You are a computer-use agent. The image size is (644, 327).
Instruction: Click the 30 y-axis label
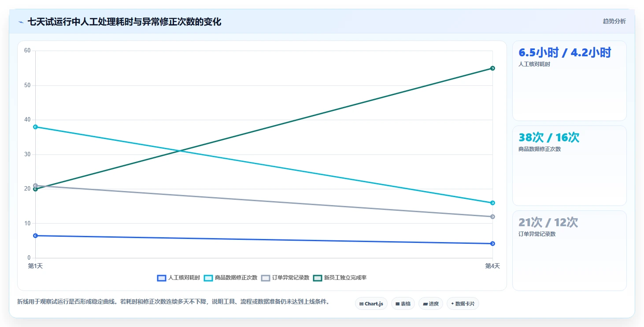27,154
